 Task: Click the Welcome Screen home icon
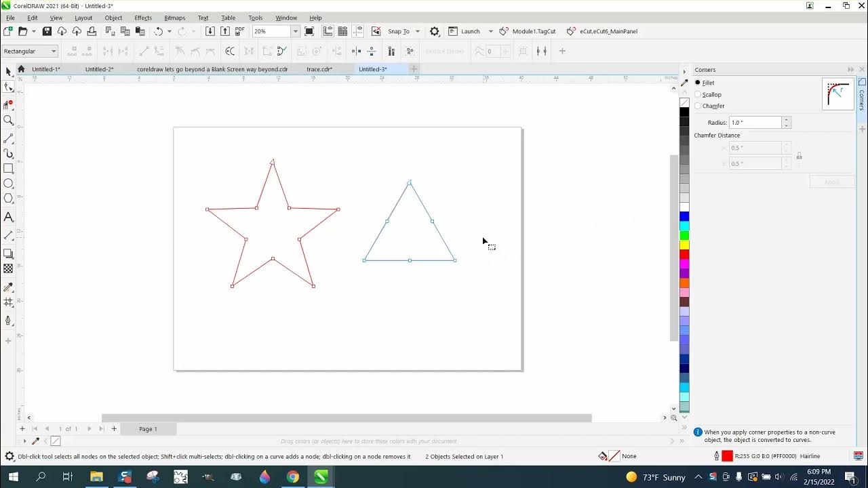21,69
